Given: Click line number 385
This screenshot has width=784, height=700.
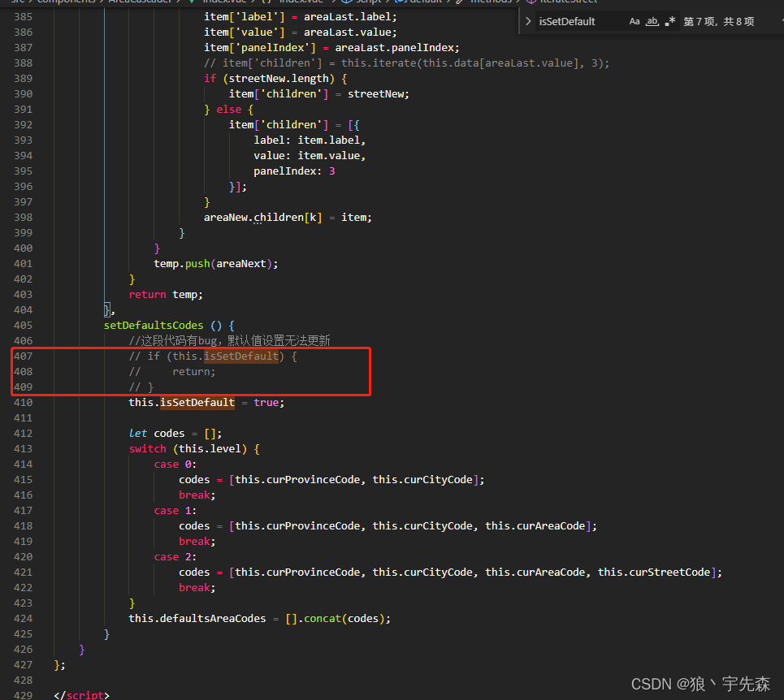Looking at the screenshot, I should 24,17.
